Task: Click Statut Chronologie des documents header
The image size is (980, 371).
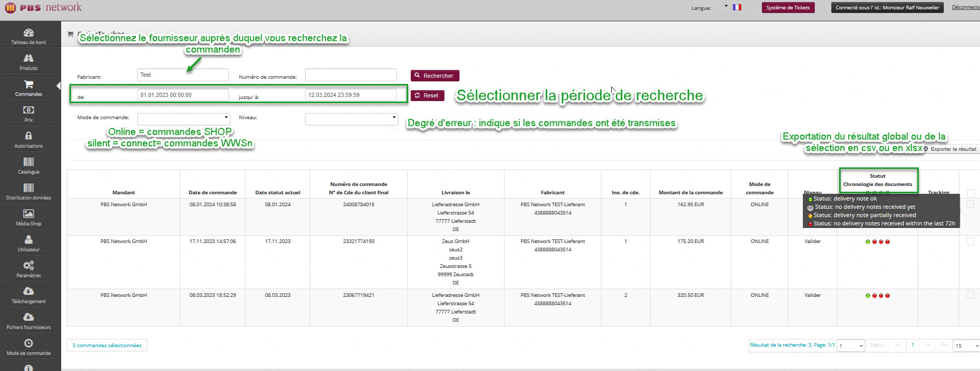Action: click(x=877, y=180)
